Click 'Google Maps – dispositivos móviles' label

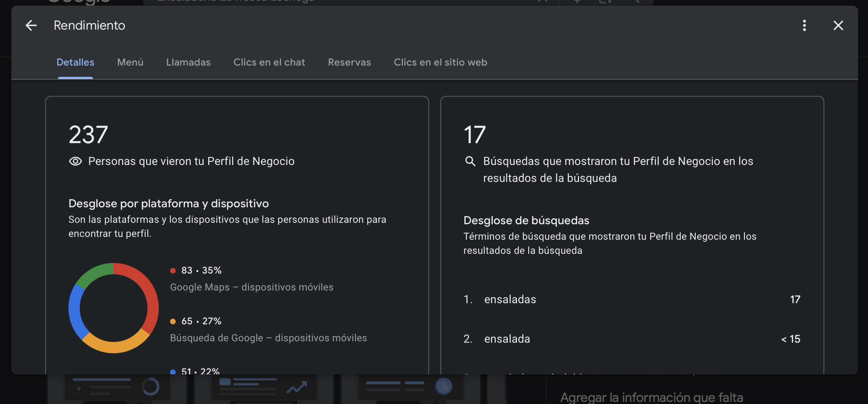252,287
